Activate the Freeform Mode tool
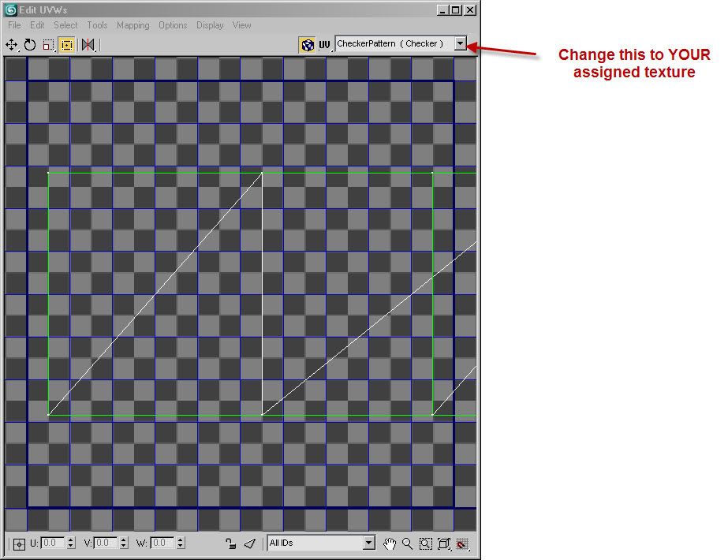This screenshot has width=728, height=560. [66, 45]
